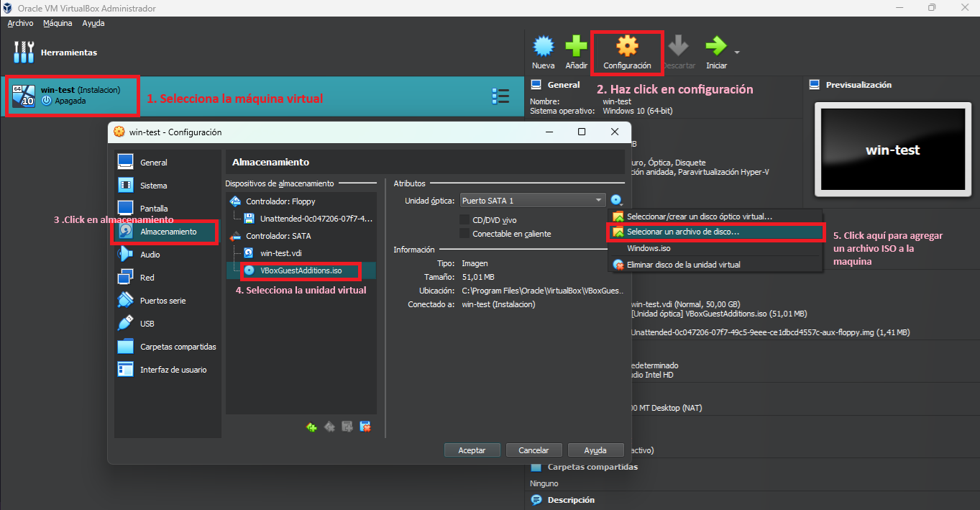Add a new storage controller
980x510 pixels.
[311, 426]
